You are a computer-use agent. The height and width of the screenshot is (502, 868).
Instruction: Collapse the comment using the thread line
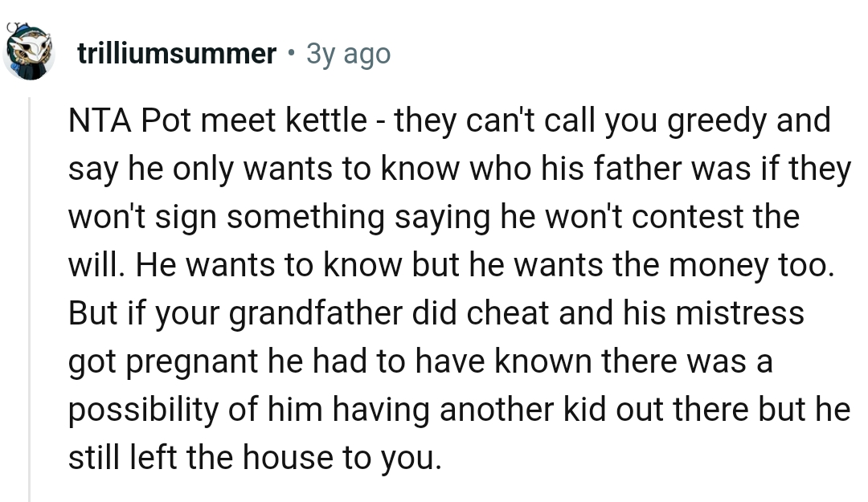click(x=30, y=297)
